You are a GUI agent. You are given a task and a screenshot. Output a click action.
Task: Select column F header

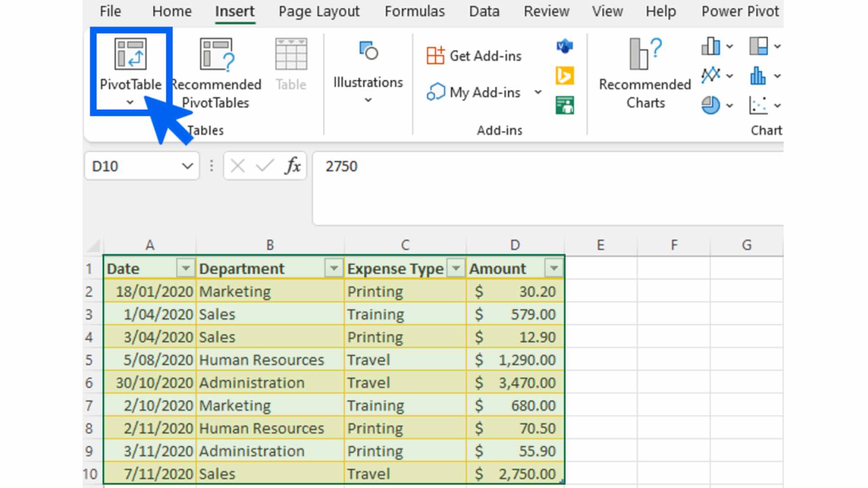[674, 245]
